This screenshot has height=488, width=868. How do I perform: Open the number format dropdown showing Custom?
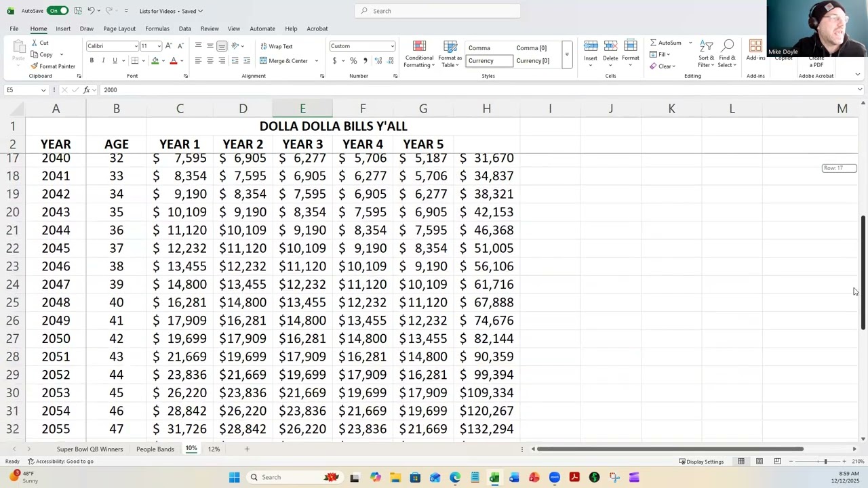coord(392,46)
